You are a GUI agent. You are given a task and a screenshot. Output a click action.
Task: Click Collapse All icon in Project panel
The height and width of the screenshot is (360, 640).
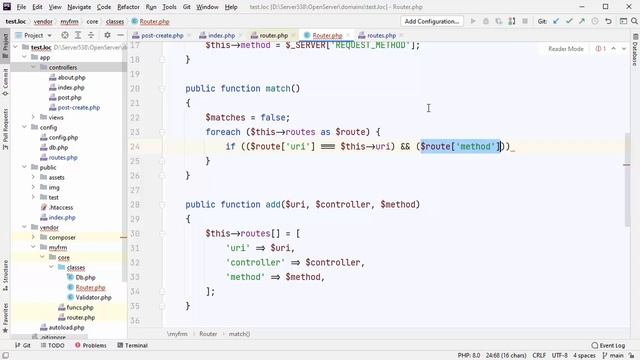[91, 36]
